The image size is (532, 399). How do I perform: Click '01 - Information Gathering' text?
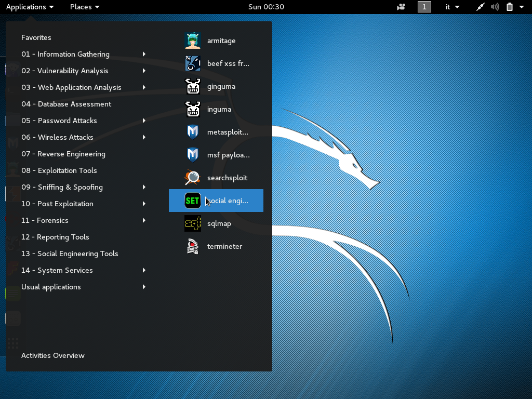[x=65, y=54]
